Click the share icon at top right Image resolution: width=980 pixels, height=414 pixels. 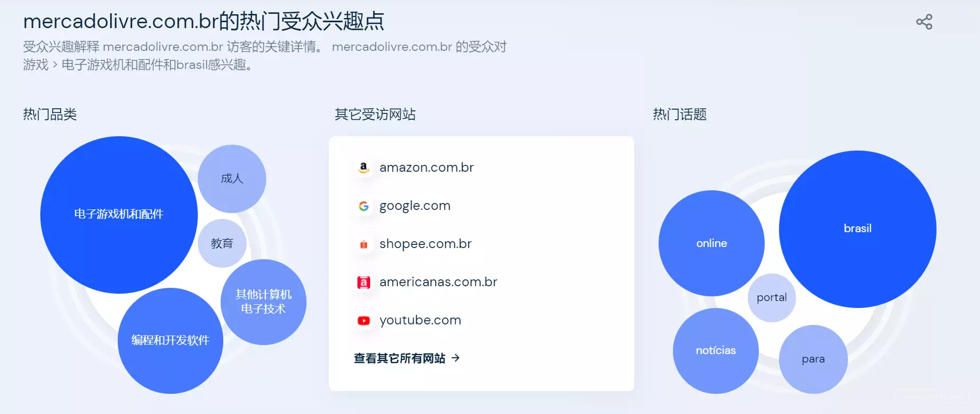pos(924,22)
